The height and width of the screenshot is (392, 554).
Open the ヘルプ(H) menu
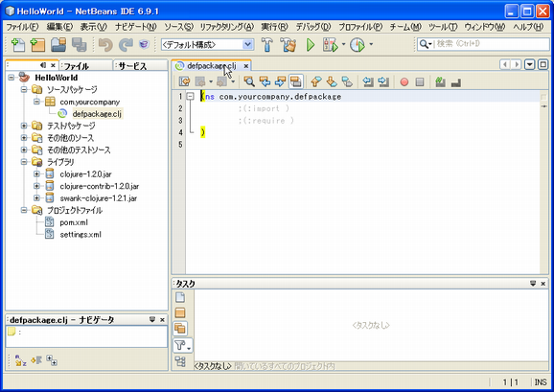[x=528, y=27]
